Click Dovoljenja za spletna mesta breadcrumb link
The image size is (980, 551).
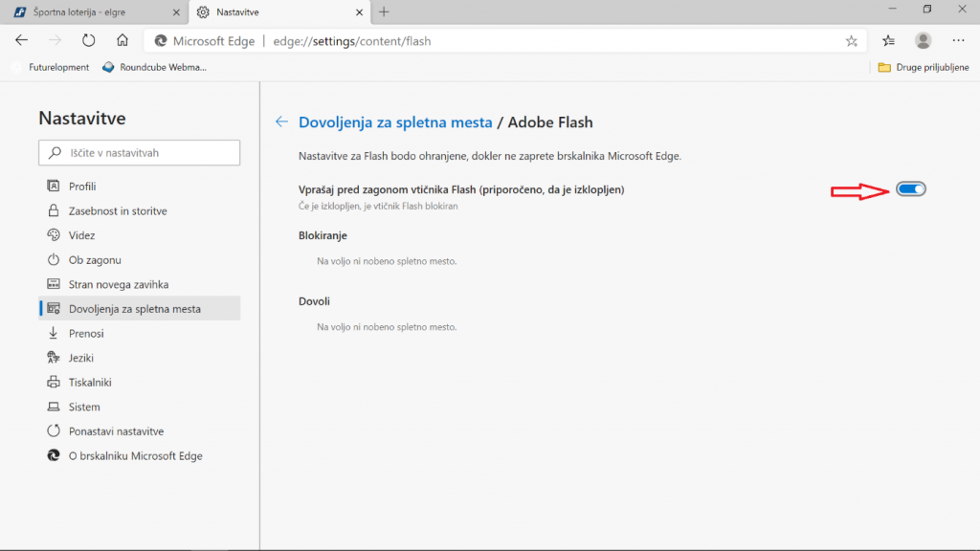395,121
